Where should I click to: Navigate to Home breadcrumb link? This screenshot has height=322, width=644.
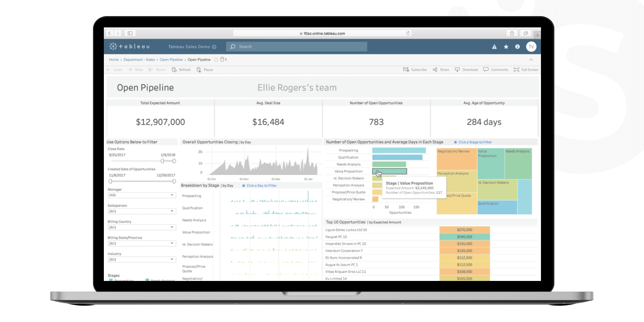pos(114,60)
